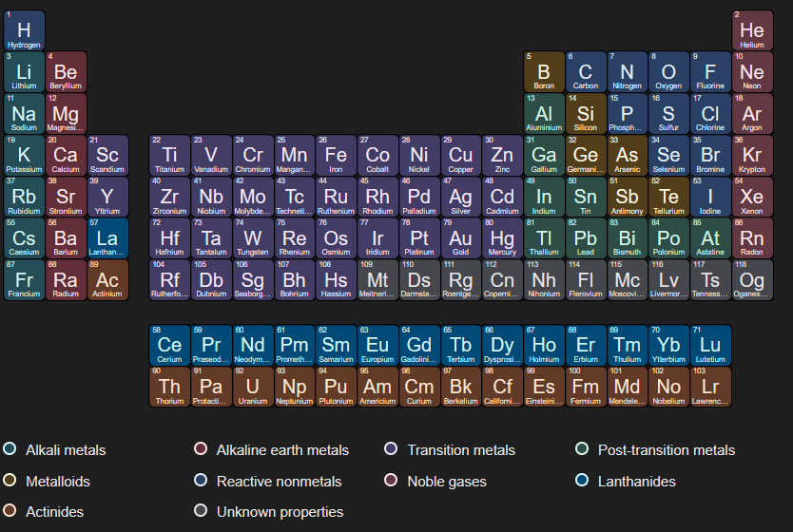Screen dimensions: 793x532
Task: Choose the Lead (Pb) element
Action: [x=586, y=238]
